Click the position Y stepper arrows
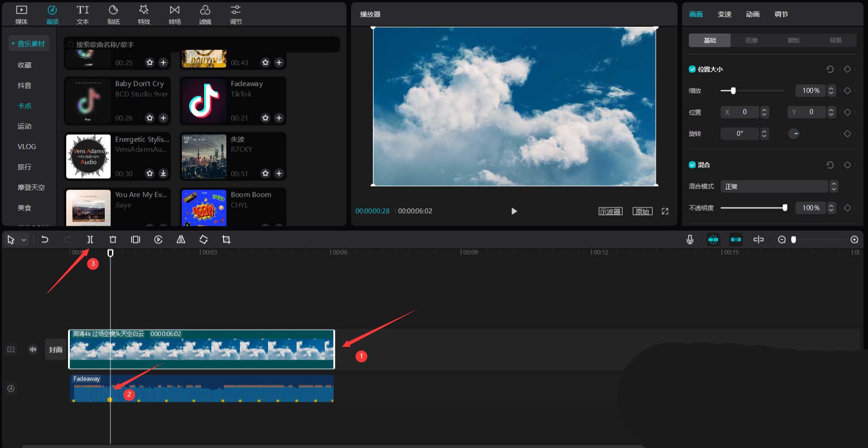The height and width of the screenshot is (448, 868). point(831,112)
